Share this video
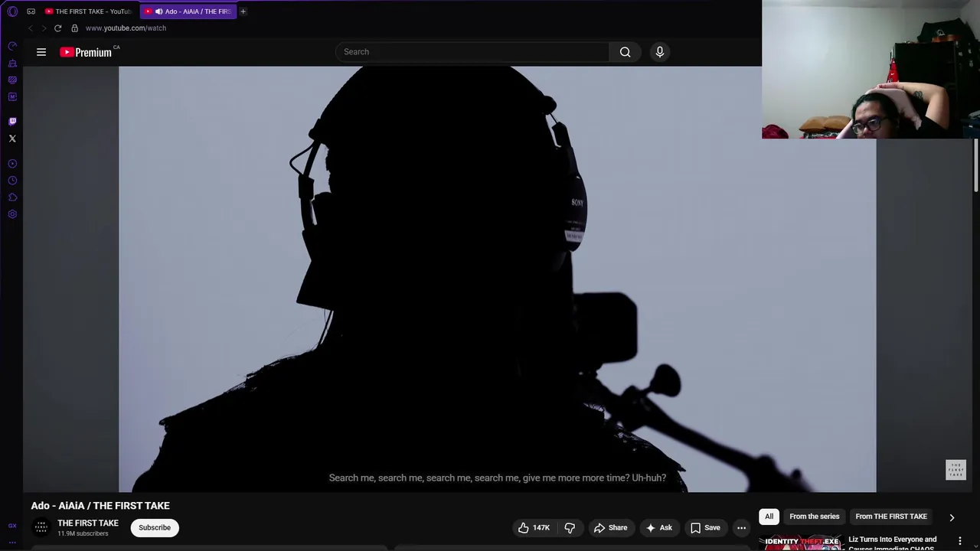This screenshot has width=980, height=551. (610, 528)
